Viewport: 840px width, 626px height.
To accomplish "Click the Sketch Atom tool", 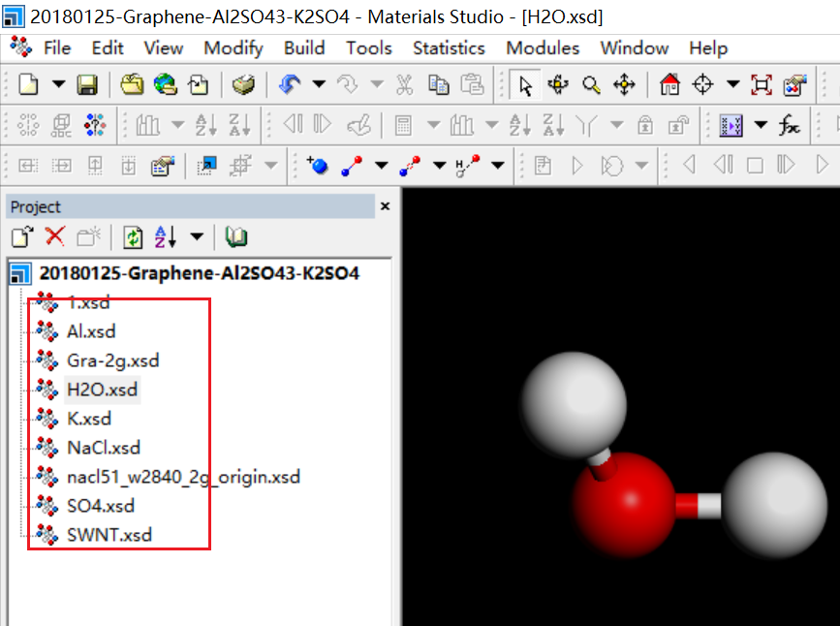I will (x=317, y=165).
